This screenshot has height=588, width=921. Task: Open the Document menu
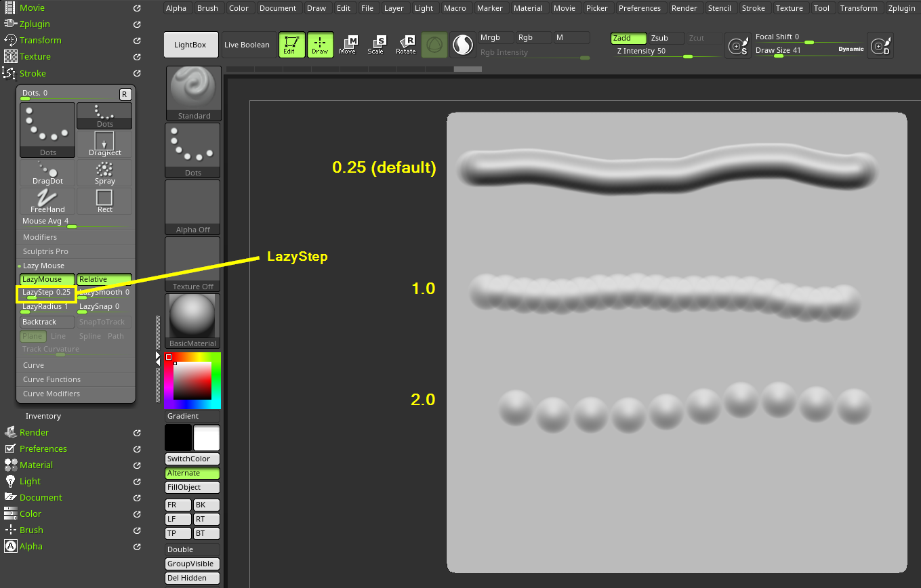click(x=278, y=8)
